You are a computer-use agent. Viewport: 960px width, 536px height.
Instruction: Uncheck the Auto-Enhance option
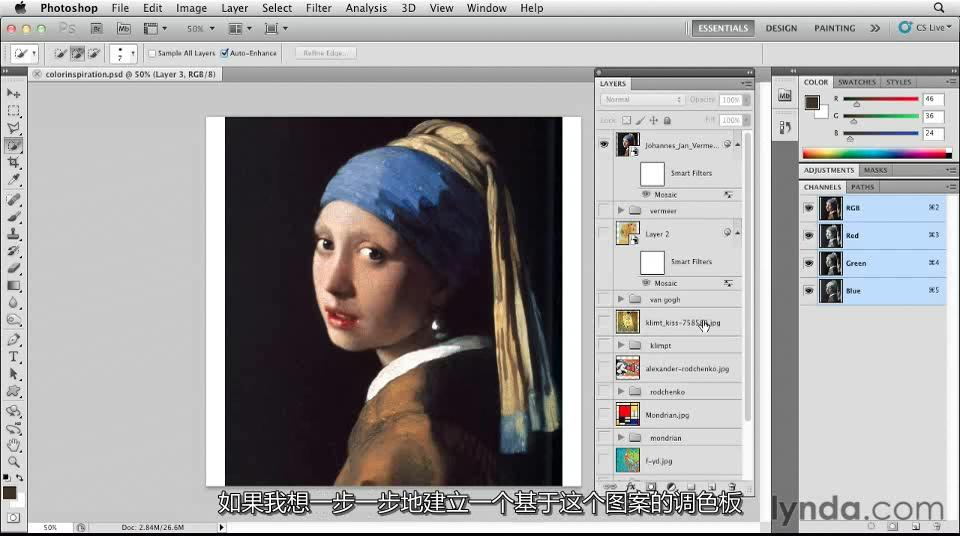224,53
